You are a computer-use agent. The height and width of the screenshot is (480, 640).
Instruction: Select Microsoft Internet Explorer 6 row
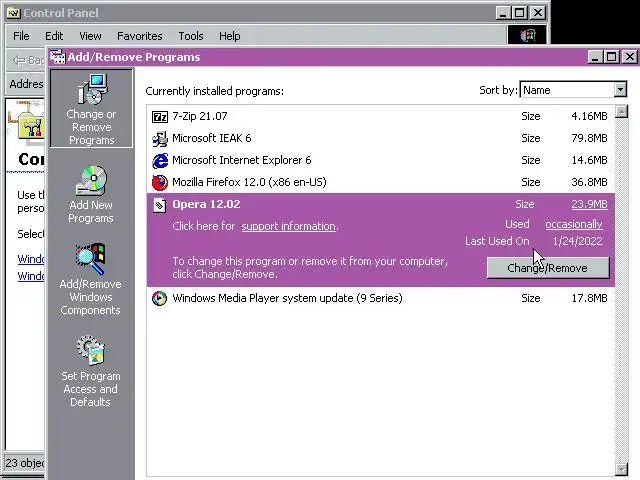tap(380, 160)
